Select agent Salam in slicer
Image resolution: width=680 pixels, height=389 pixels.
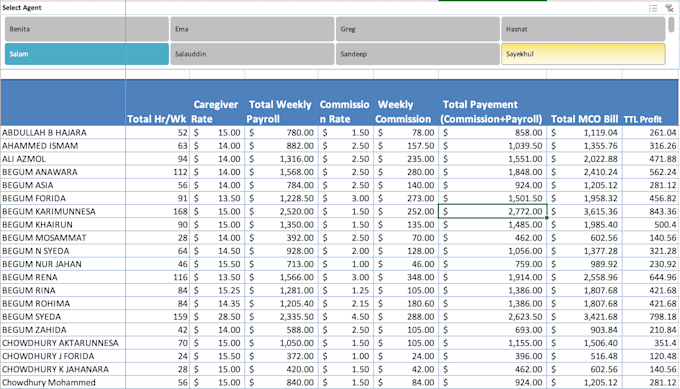(x=87, y=54)
